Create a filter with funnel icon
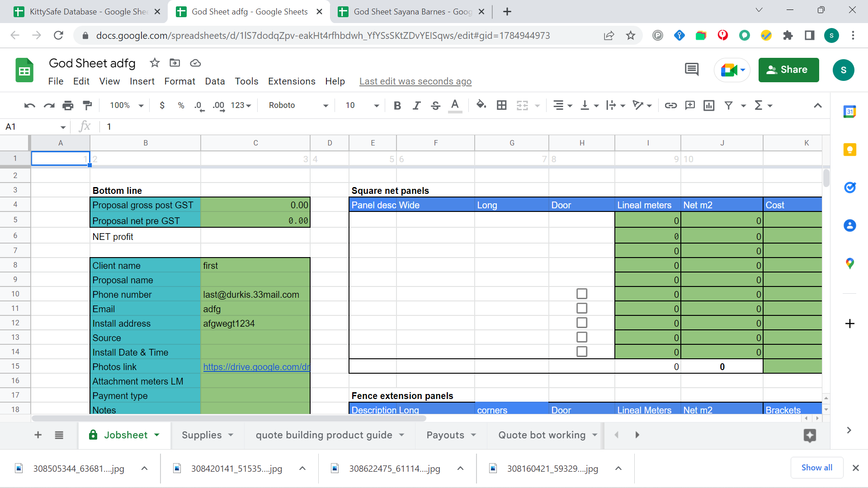868x488 pixels. pyautogui.click(x=728, y=105)
